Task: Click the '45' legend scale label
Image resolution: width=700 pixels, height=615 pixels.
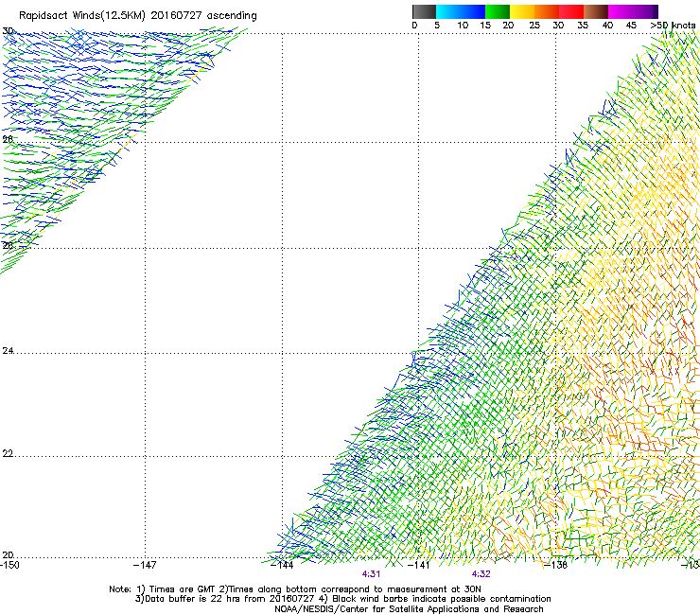Action: (x=631, y=26)
